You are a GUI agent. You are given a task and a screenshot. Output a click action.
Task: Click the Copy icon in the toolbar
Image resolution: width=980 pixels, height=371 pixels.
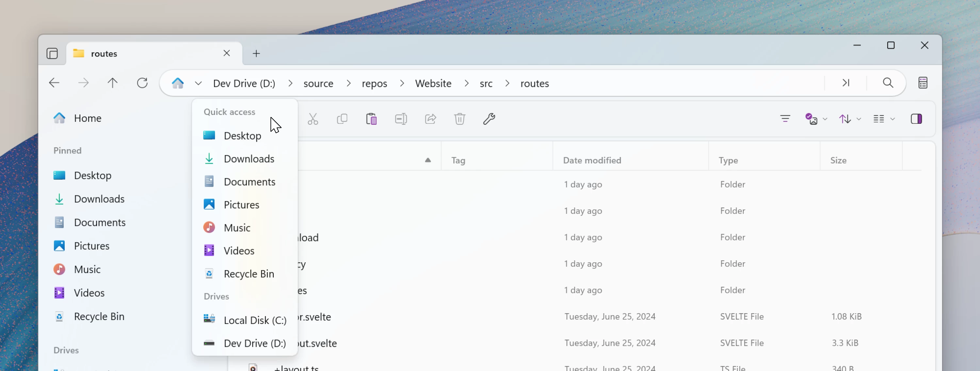(342, 119)
